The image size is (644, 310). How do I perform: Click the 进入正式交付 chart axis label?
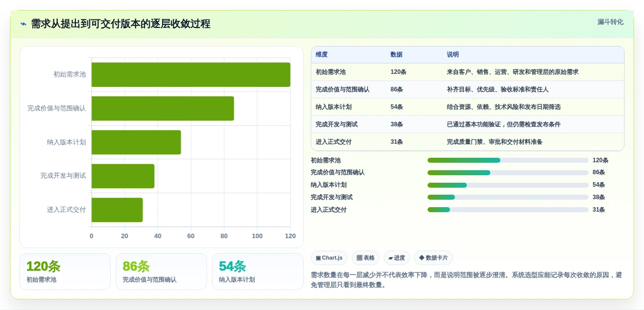(66, 210)
